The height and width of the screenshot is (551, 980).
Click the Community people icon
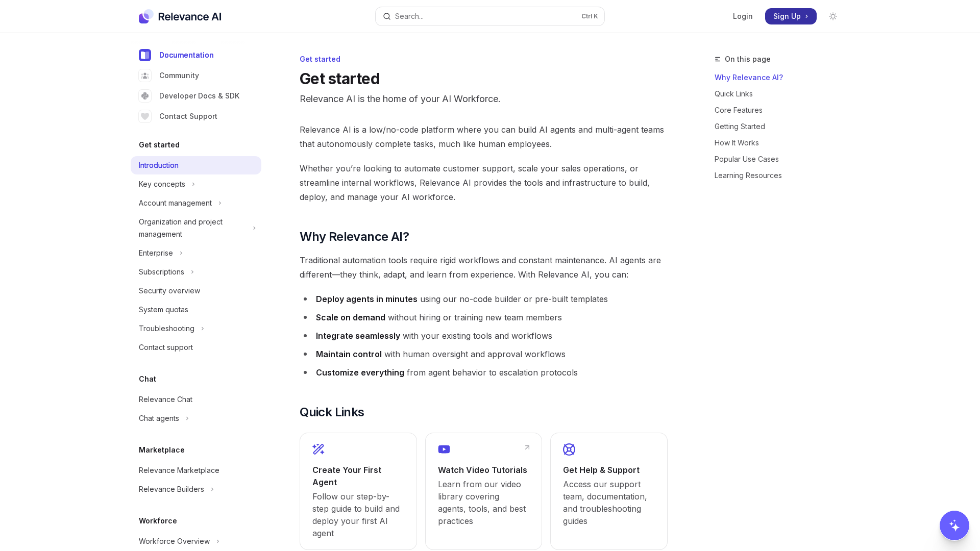(x=145, y=76)
